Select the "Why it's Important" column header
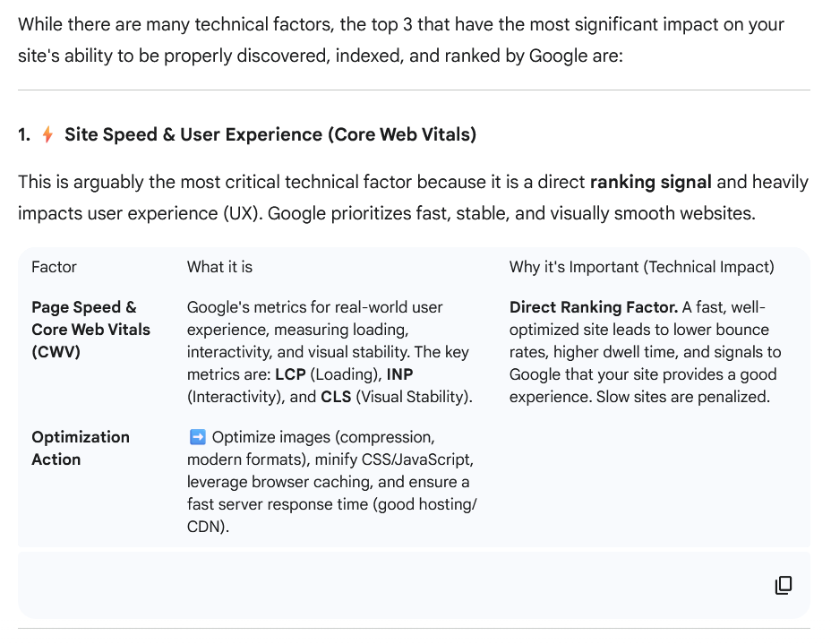Image resolution: width=831 pixels, height=644 pixels. 641,267
